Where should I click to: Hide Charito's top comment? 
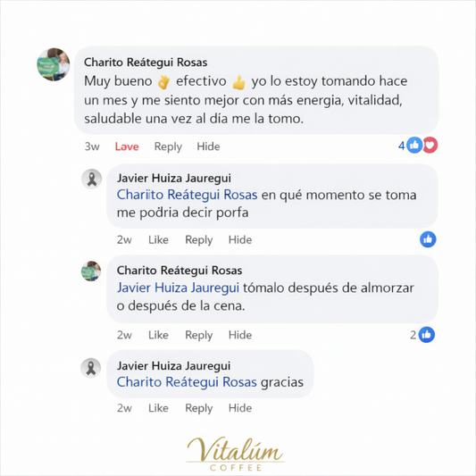(x=208, y=146)
